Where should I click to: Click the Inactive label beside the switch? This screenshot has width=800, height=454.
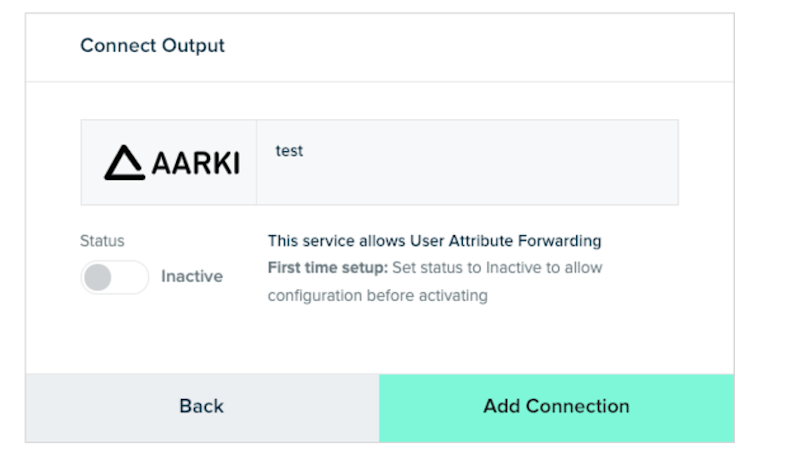[192, 276]
